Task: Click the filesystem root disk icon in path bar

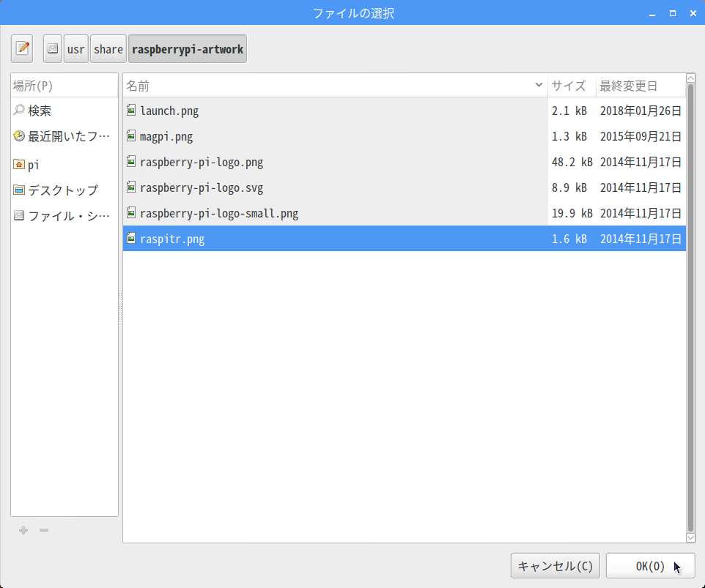Action: pos(53,48)
